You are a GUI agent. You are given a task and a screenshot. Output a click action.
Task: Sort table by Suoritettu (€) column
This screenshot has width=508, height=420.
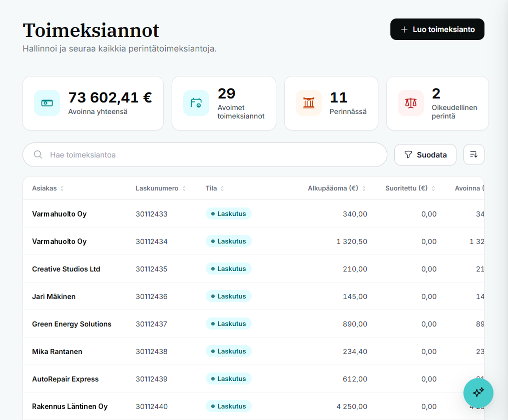pyautogui.click(x=410, y=188)
